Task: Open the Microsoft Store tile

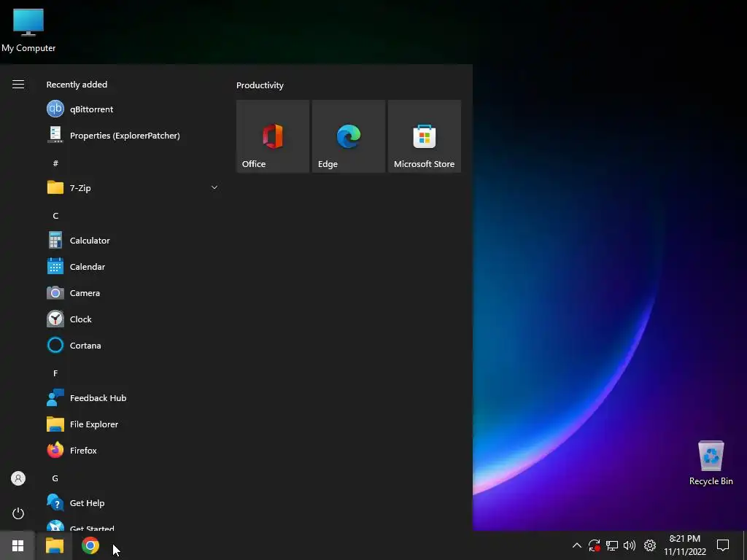Action: [x=425, y=136]
